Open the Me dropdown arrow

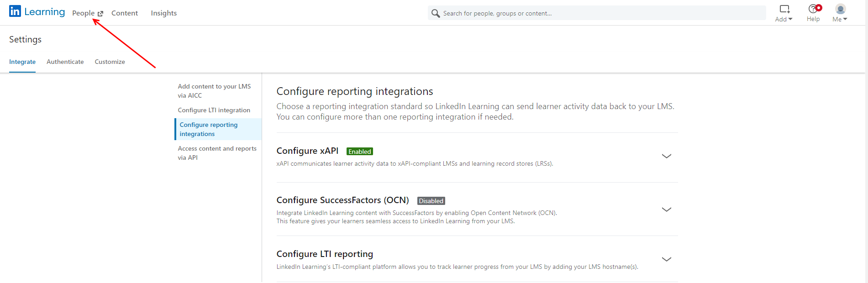[x=845, y=19]
